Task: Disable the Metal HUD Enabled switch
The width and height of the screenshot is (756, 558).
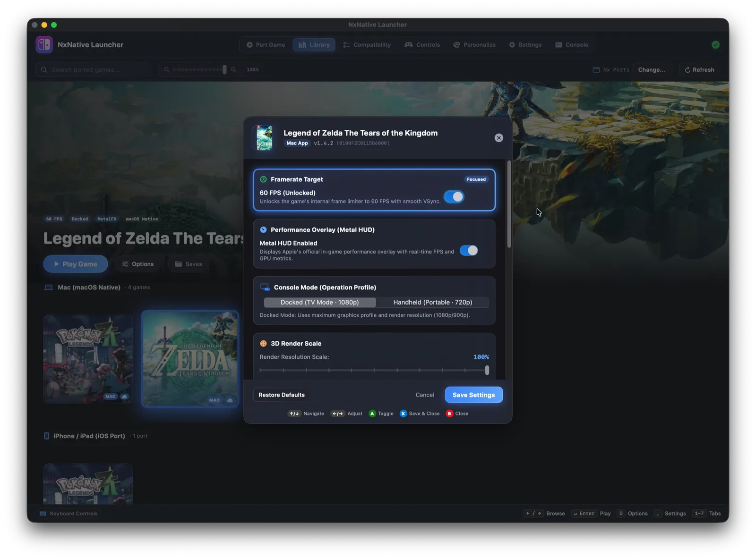Action: point(469,251)
